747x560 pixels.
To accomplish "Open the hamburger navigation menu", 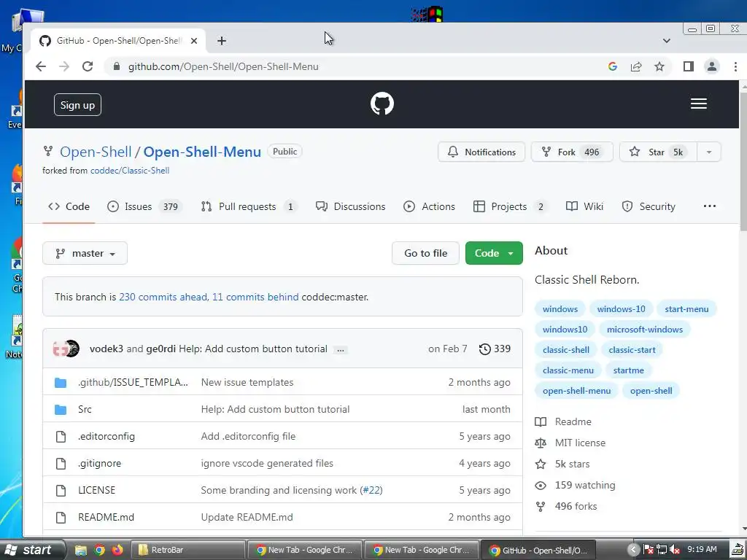I will [x=698, y=104].
